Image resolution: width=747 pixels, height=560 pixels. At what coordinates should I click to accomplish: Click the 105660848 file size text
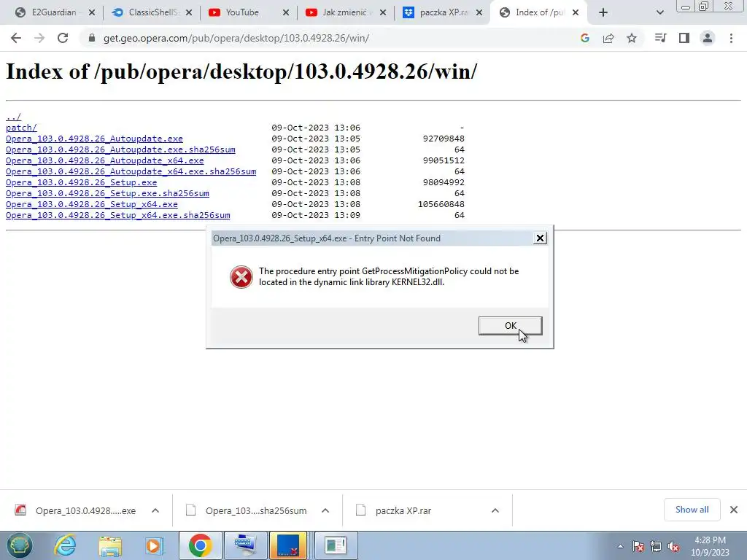click(x=441, y=204)
